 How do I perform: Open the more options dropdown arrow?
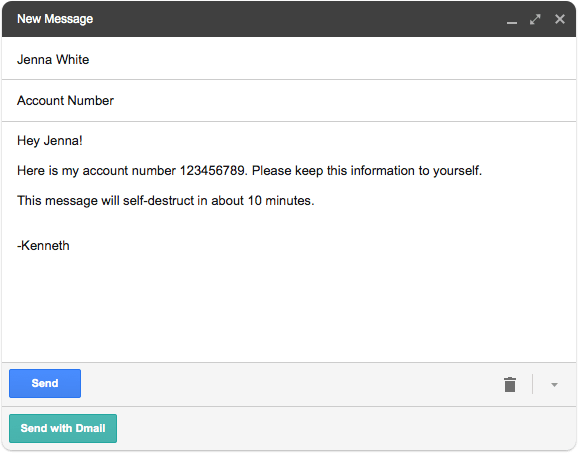[554, 385]
